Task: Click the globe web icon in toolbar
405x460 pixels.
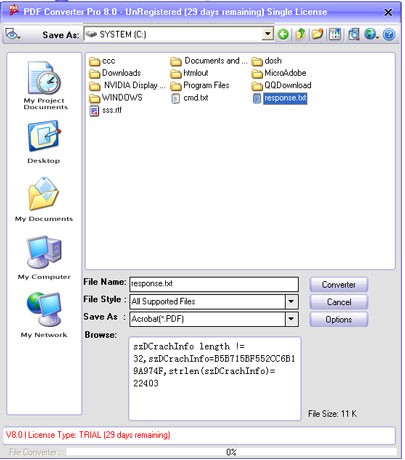Action: point(371,34)
